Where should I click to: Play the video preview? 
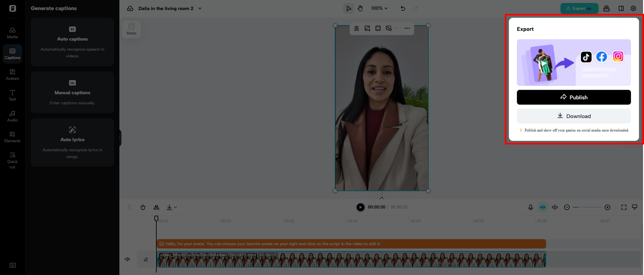click(x=360, y=207)
